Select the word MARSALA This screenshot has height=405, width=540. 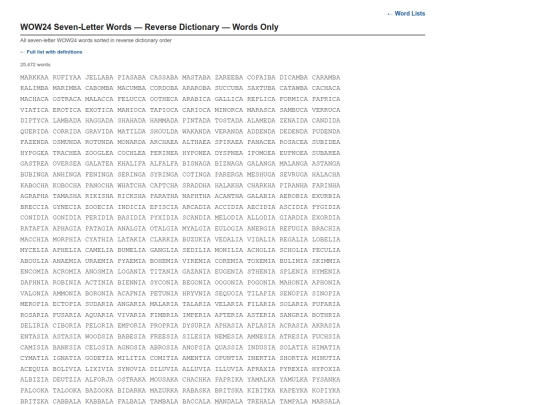pyautogui.click(x=326, y=402)
